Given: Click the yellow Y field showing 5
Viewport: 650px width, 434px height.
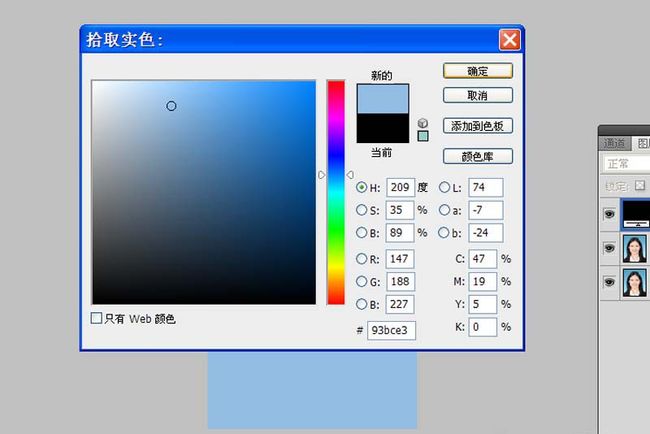Looking at the screenshot, I should click(x=483, y=304).
